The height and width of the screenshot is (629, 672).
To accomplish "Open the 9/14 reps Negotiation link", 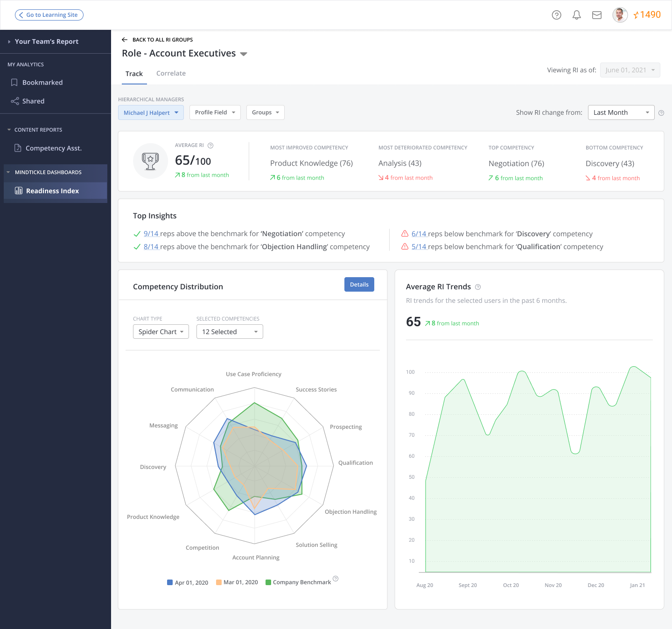I will (151, 234).
